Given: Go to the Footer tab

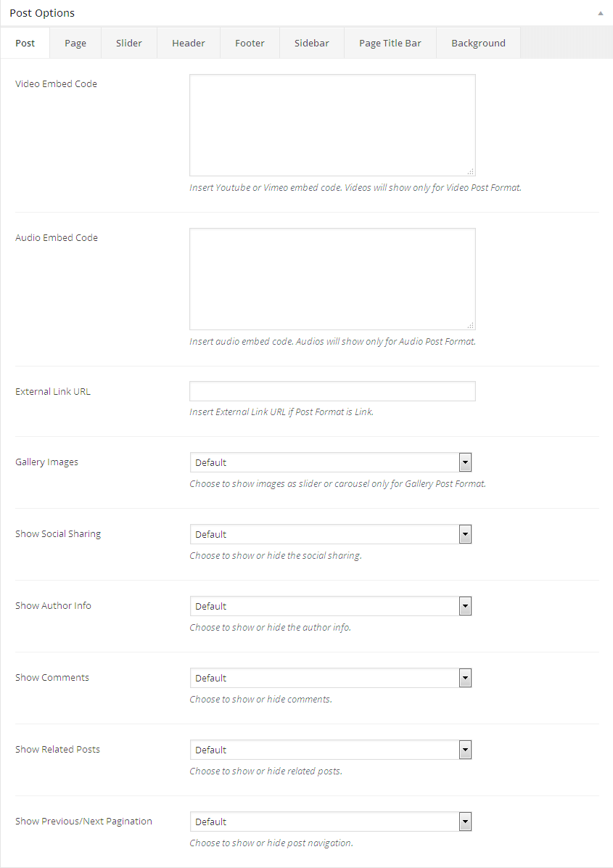Looking at the screenshot, I should 250,43.
